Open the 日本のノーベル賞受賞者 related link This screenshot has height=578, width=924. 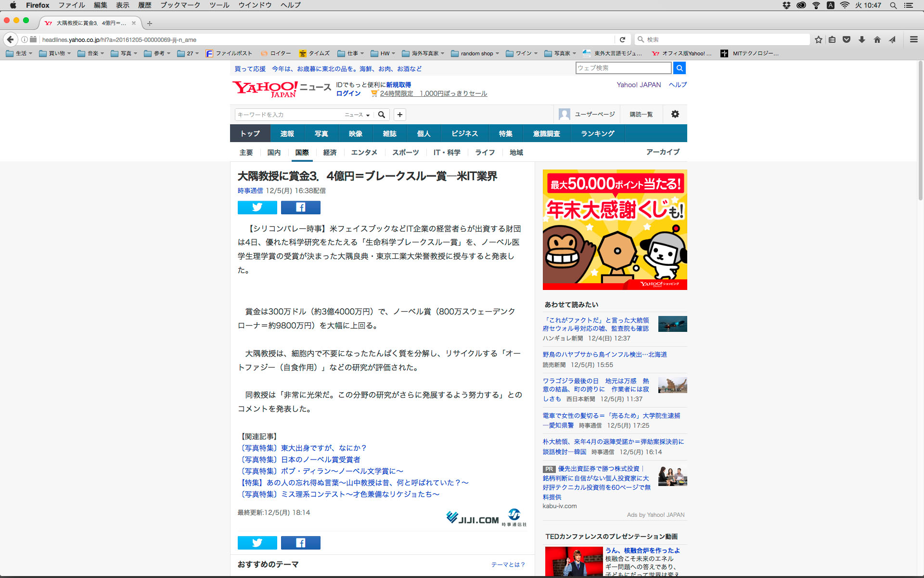(321, 460)
